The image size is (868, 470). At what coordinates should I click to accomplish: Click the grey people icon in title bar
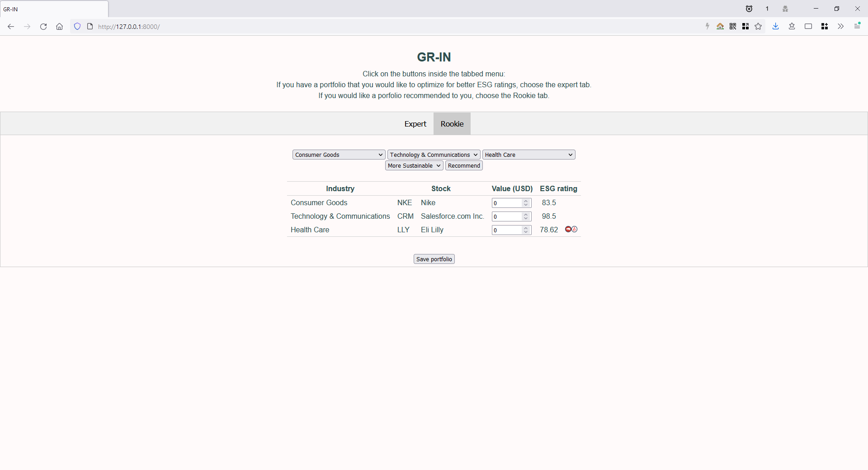(785, 9)
